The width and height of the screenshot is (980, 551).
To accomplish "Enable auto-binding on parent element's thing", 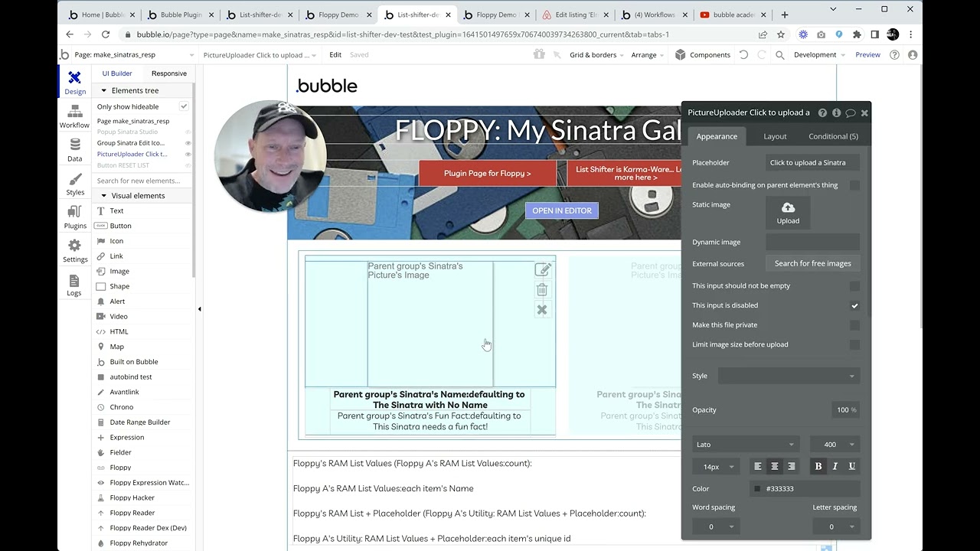I will (854, 185).
